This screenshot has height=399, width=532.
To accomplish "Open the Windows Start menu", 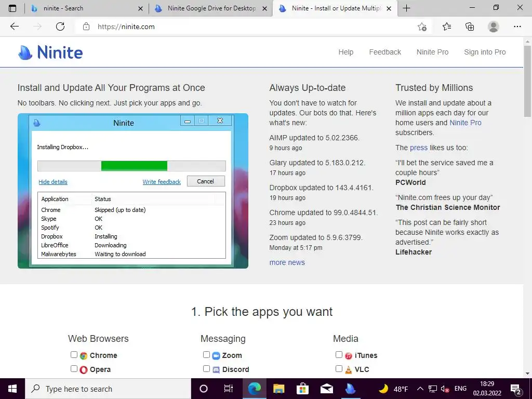I will [12, 389].
